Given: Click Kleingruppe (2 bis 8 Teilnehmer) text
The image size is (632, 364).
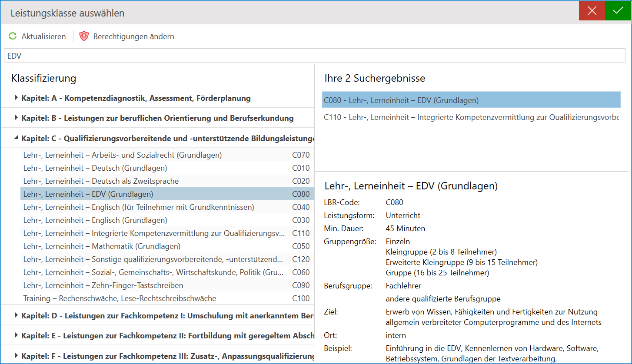Looking at the screenshot, I should pos(441,252).
